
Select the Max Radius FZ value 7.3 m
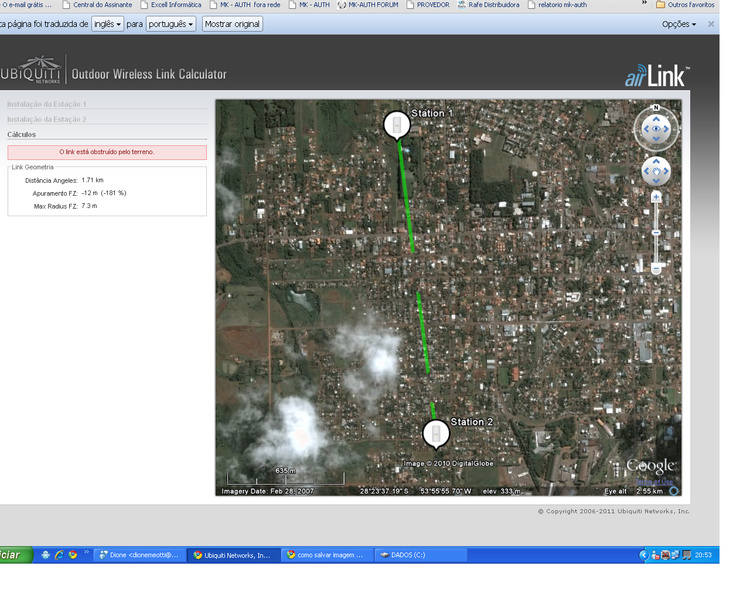(89, 206)
